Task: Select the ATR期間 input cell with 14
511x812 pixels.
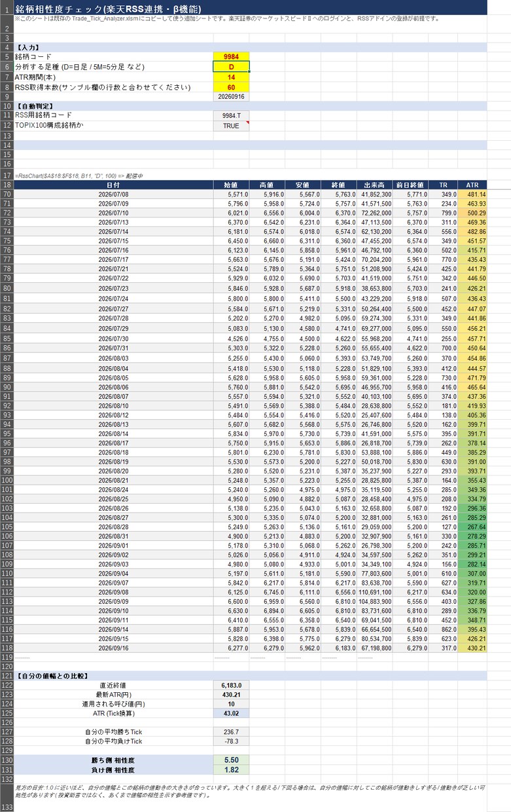Action: (231, 77)
